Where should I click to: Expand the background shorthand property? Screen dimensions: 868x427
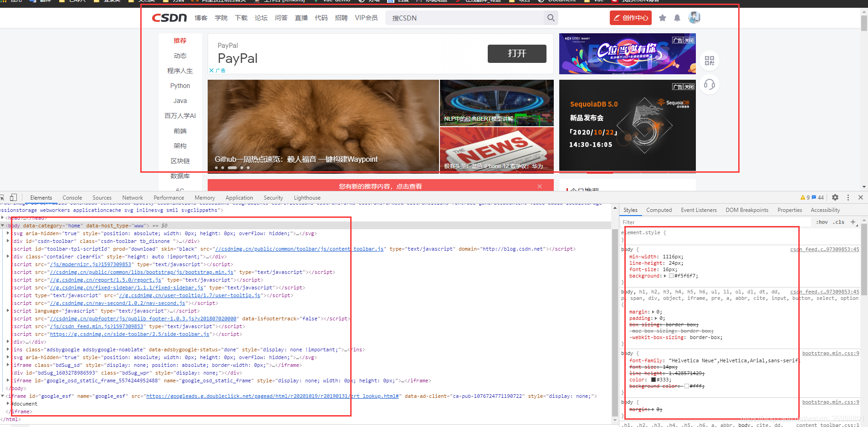click(665, 276)
